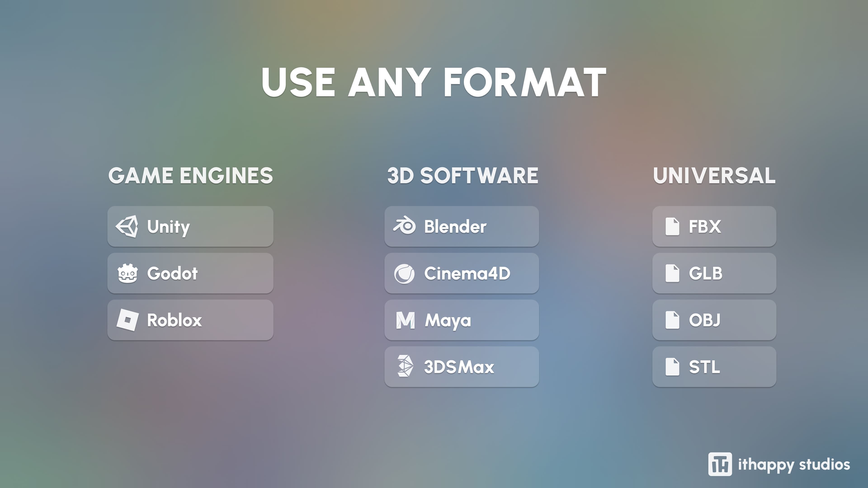Viewport: 868px width, 488px height.
Task: Click the Roblox tilted square icon
Action: pyautogui.click(x=127, y=320)
